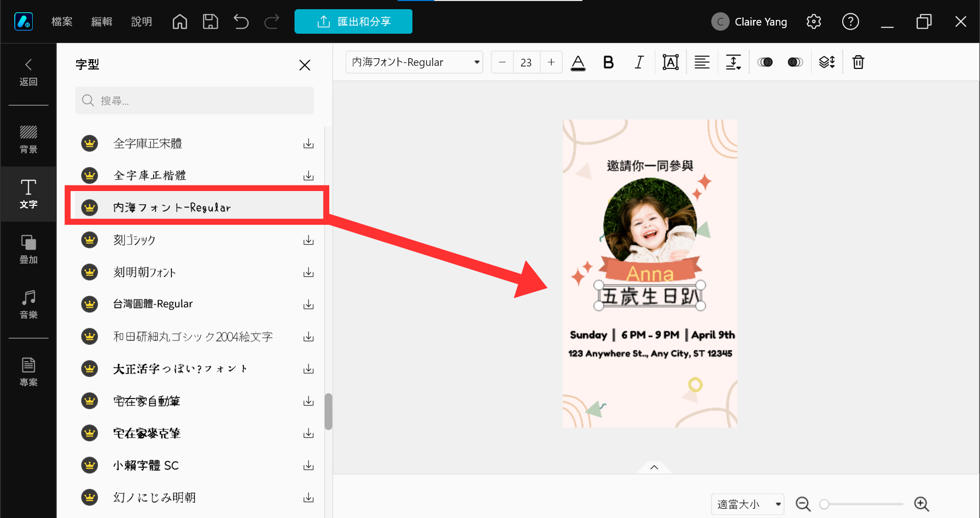The image size is (980, 518).
Task: Click the girl's circular photo on canvas
Action: pyautogui.click(x=650, y=221)
